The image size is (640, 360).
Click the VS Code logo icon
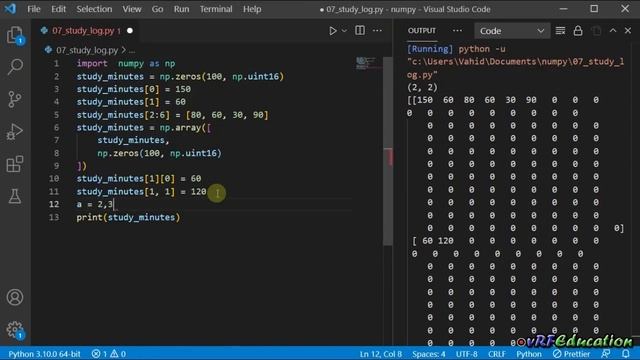tap(10, 9)
